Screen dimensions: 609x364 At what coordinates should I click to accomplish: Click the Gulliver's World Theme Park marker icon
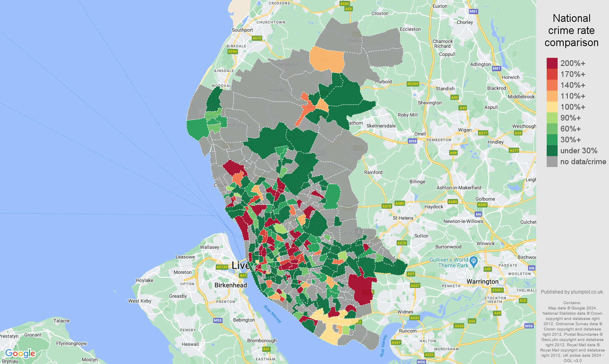[474, 261]
